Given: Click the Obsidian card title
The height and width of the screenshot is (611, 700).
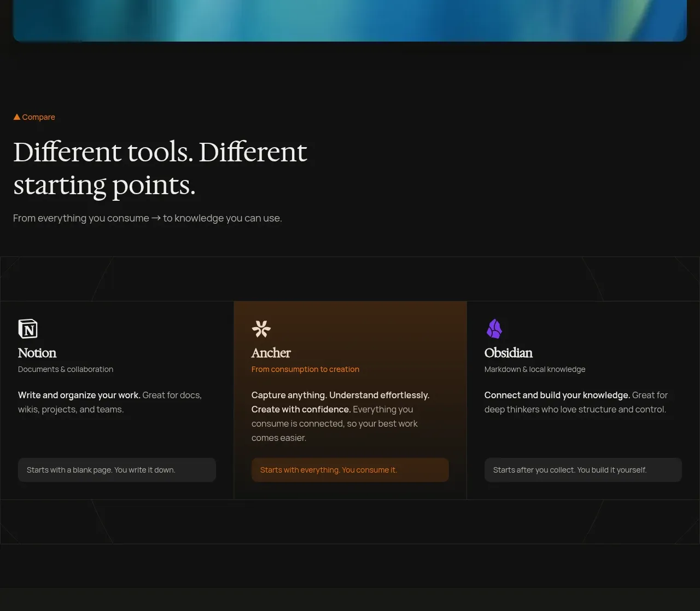Looking at the screenshot, I should [x=509, y=353].
